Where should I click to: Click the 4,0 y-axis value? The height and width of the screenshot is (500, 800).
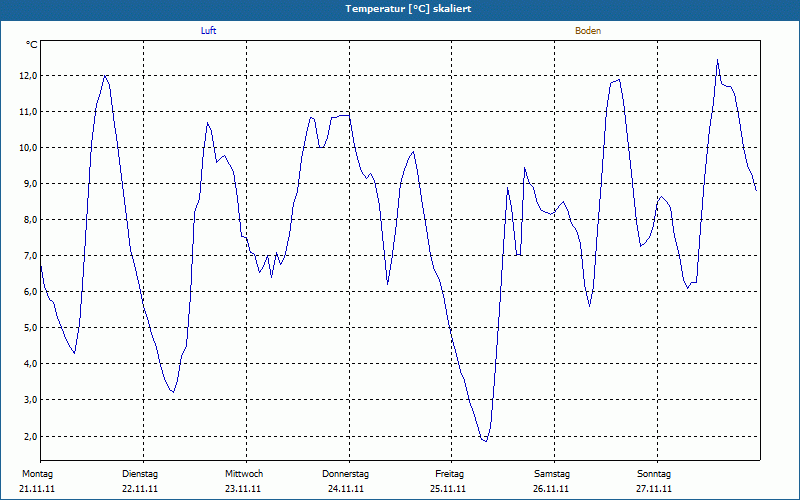click(30, 363)
